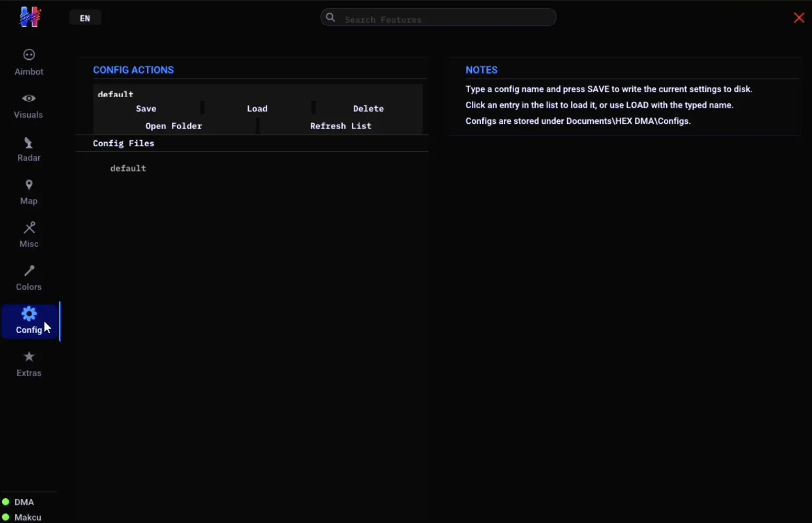812x523 pixels.
Task: Open the EN language selector
Action: 85,18
